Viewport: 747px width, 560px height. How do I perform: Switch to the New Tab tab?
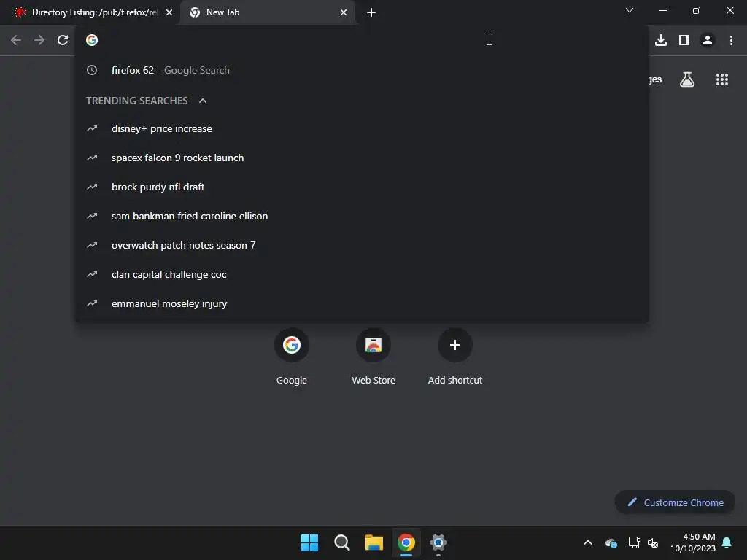click(268, 12)
